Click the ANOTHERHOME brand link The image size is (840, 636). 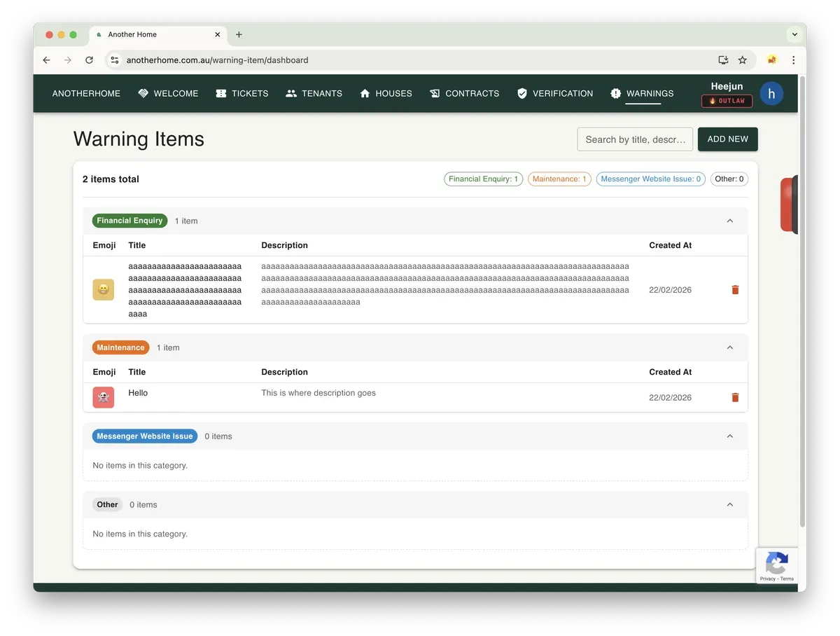pyautogui.click(x=86, y=93)
